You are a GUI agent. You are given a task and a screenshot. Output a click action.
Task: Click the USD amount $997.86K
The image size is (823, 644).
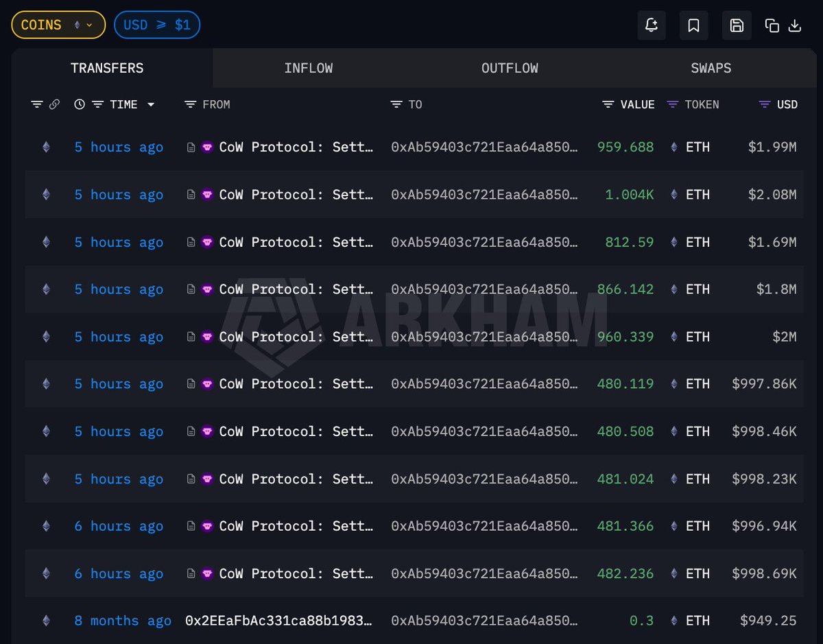765,384
